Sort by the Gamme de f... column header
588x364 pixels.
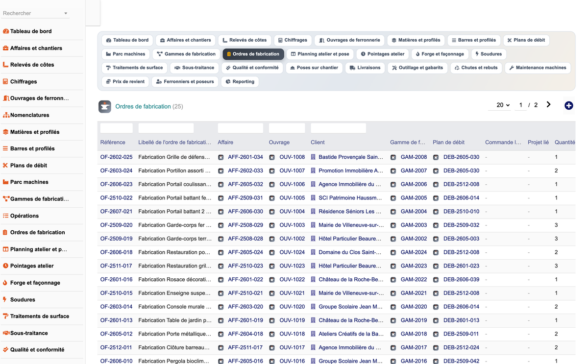click(x=408, y=143)
